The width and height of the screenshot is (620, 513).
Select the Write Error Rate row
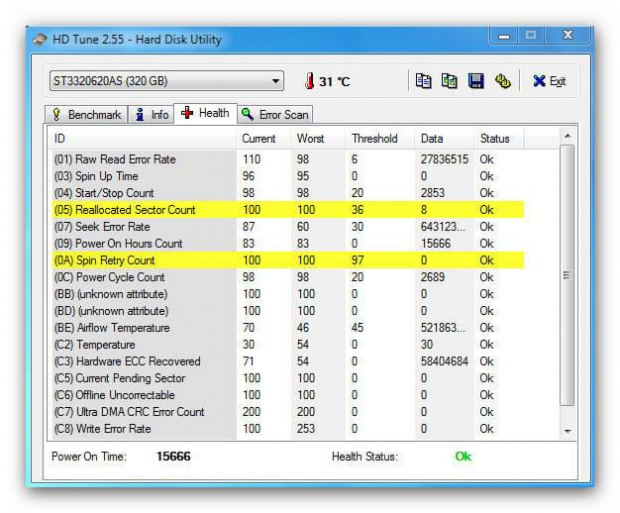287,429
